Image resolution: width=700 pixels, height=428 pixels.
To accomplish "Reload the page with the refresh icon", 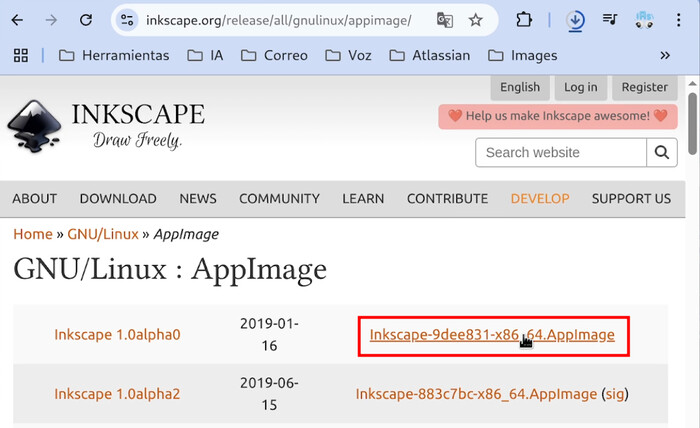I will (86, 20).
